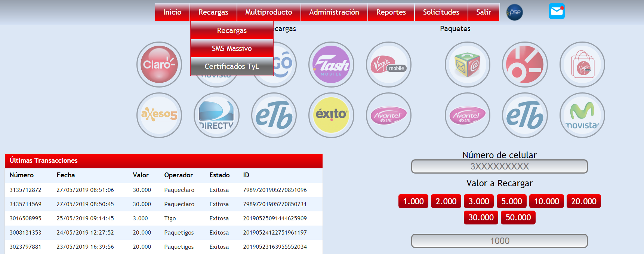The image size is (644, 254).
Task: Open the Reportes menu
Action: pyautogui.click(x=391, y=12)
